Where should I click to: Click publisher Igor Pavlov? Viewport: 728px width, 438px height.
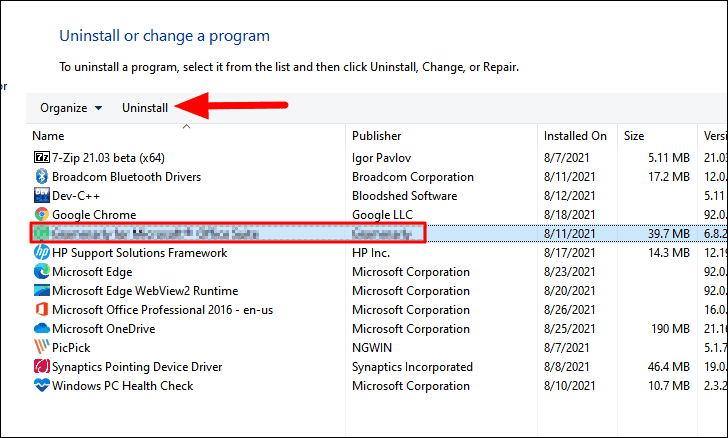click(382, 158)
